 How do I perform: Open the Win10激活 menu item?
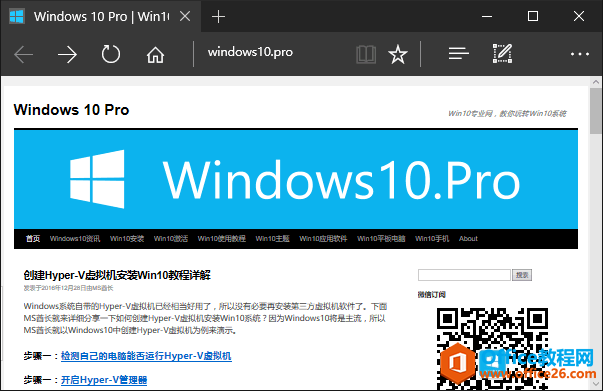click(x=171, y=239)
